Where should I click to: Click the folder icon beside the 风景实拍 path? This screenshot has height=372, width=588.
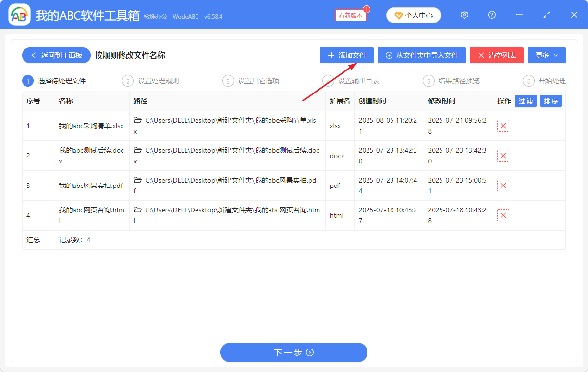pyautogui.click(x=138, y=180)
